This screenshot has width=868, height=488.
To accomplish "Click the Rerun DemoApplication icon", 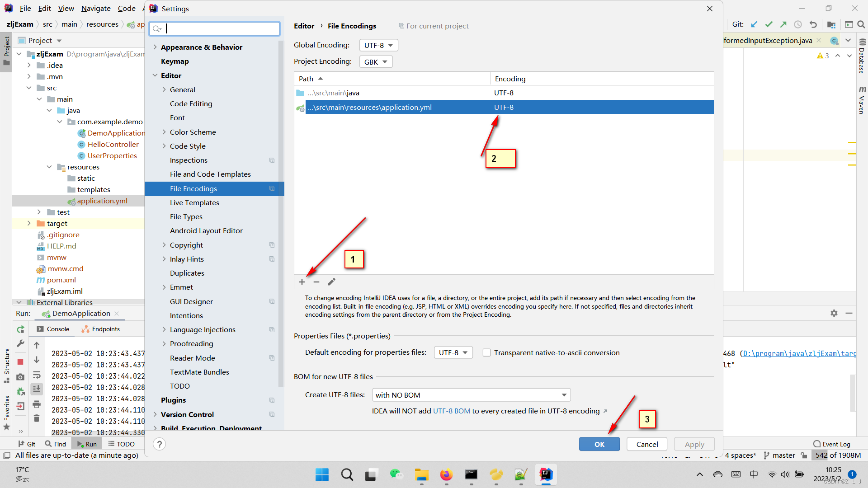I will click(20, 329).
